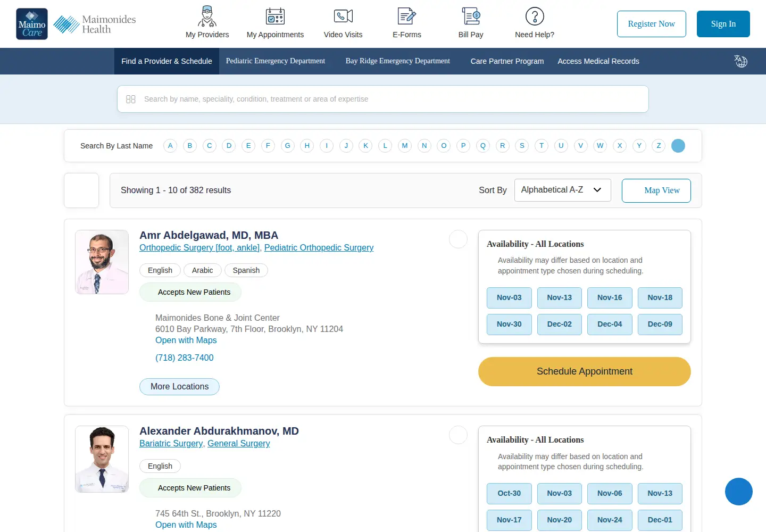The image size is (766, 532).
Task: Open the Pediatric Orthopedic Surgery link
Action: coord(319,248)
